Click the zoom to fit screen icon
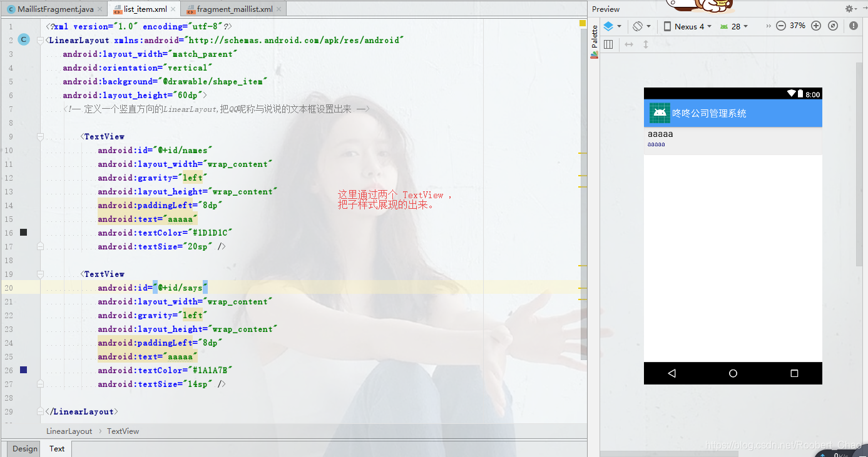Screen dimensions: 868x457 (x=833, y=26)
